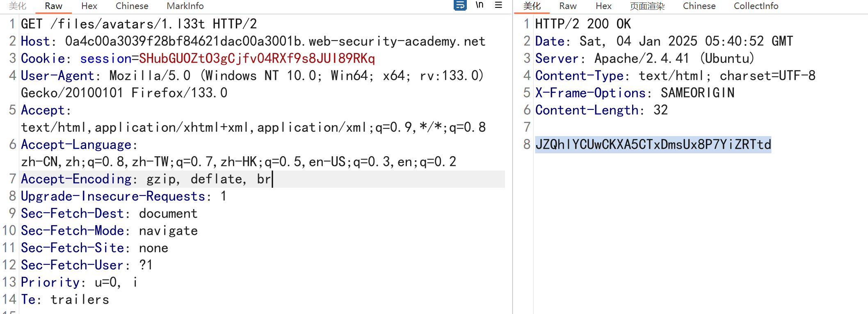Switch to request Chinese tab
This screenshot has width=868, height=314.
[132, 6]
